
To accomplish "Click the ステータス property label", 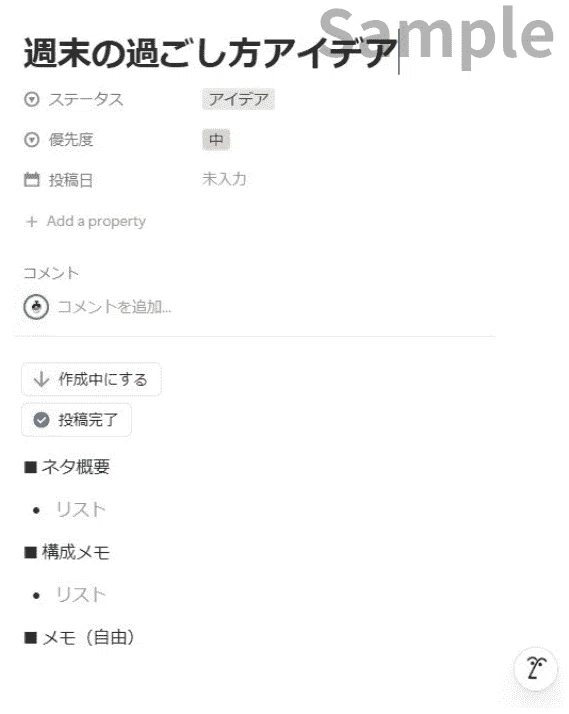I will coord(86,99).
